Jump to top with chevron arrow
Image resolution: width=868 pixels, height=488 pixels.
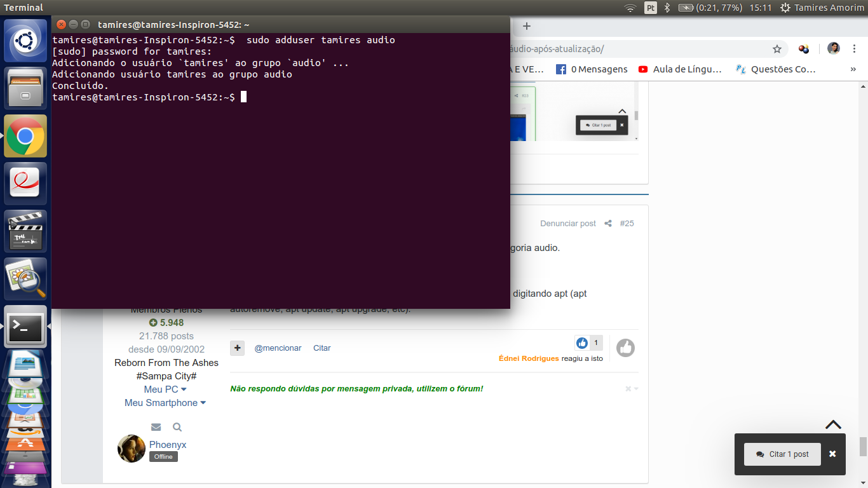point(833,424)
